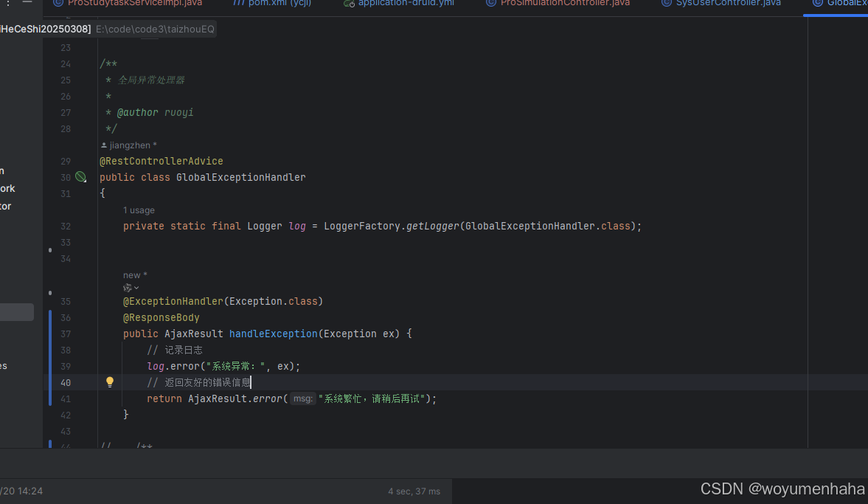Click line number 32 in the gutter
This screenshot has height=504, width=868.
click(x=66, y=226)
